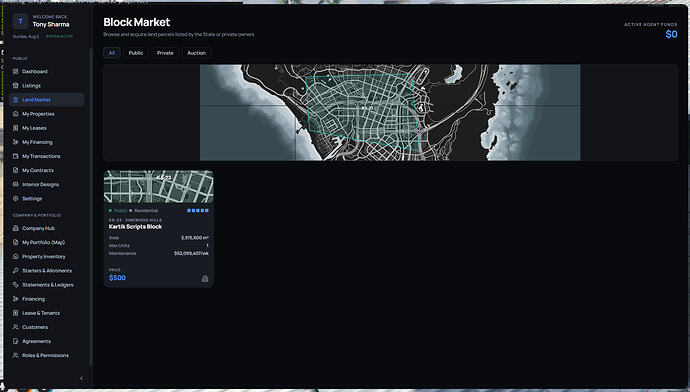This screenshot has width=690, height=392.
Task: Go to Customers page
Action: [x=35, y=327]
